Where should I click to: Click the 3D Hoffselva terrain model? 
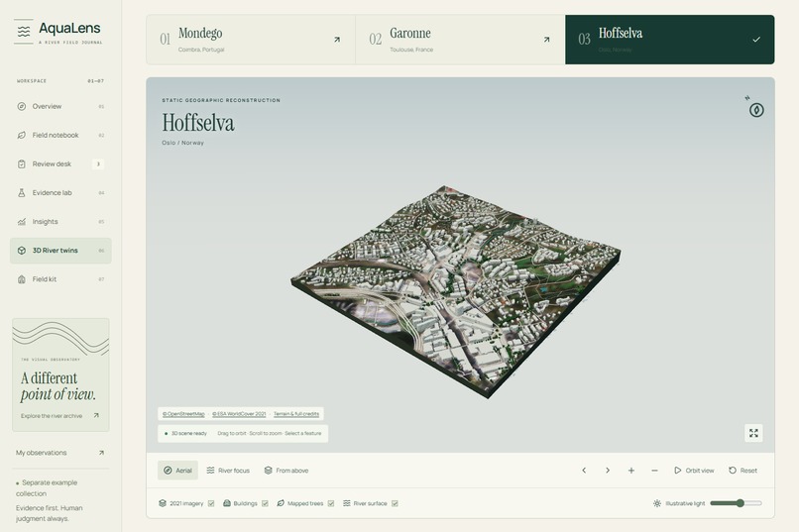coord(455,290)
